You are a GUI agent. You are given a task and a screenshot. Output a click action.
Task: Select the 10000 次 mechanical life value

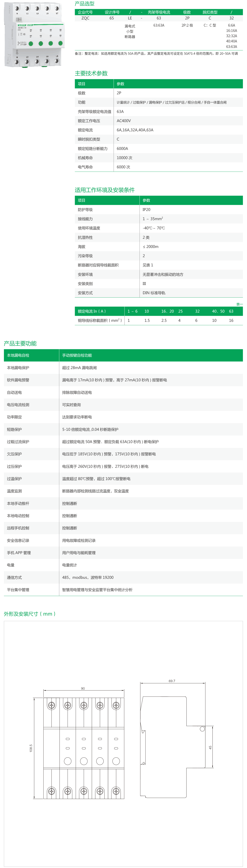(125, 158)
